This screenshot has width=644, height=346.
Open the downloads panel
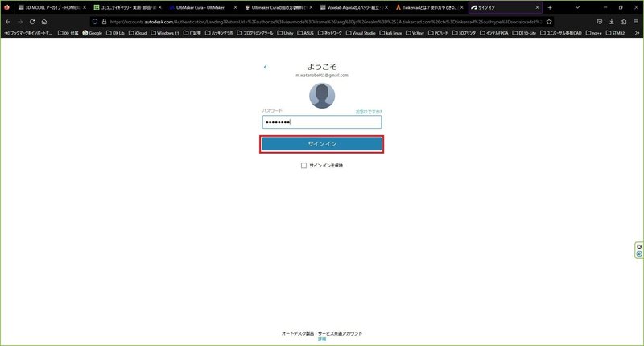[x=612, y=22]
